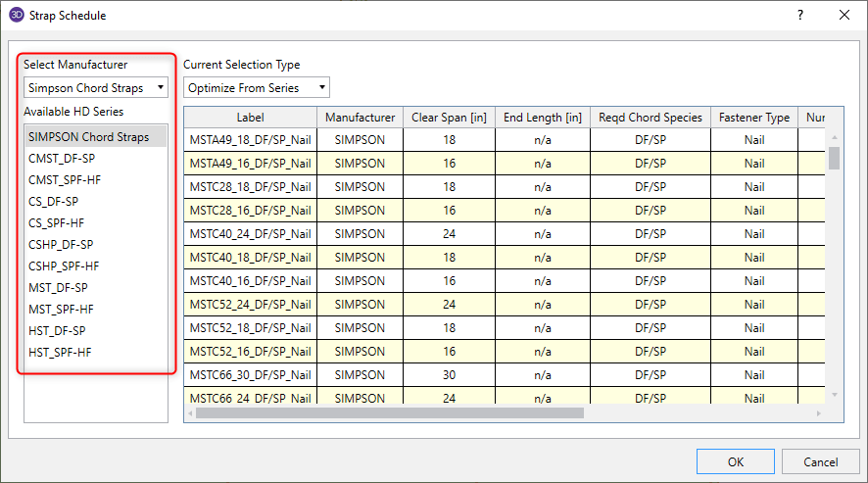This screenshot has width=868, height=483.
Task: Expand the Current Selection Type dropdown
Action: 256,88
